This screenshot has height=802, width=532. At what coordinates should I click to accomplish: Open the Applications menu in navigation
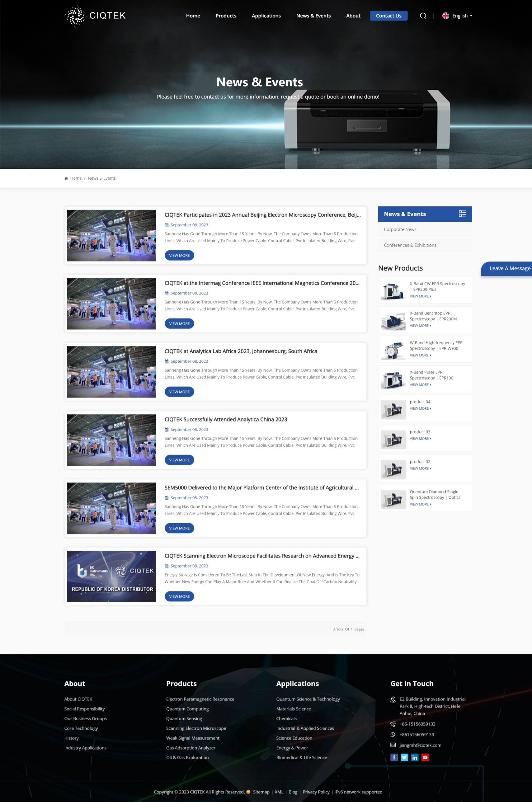[266, 16]
